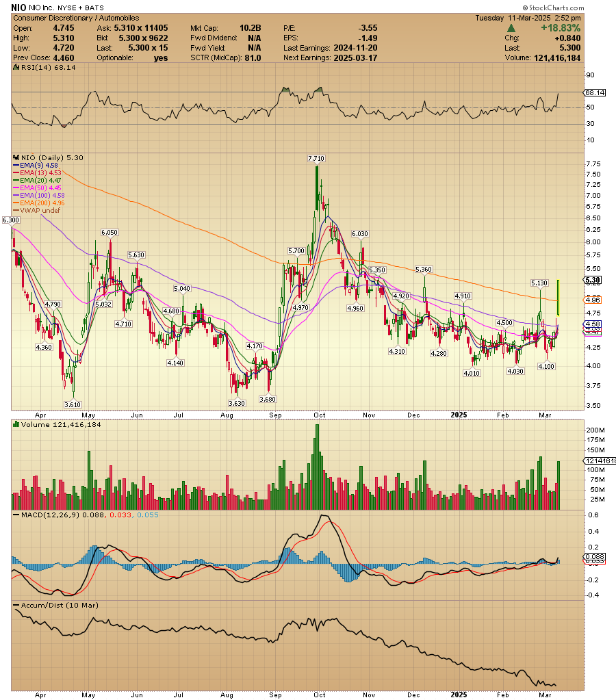Click the VWAP undef legend entry
Screen dimensions: 616x700
pyautogui.click(x=37, y=211)
